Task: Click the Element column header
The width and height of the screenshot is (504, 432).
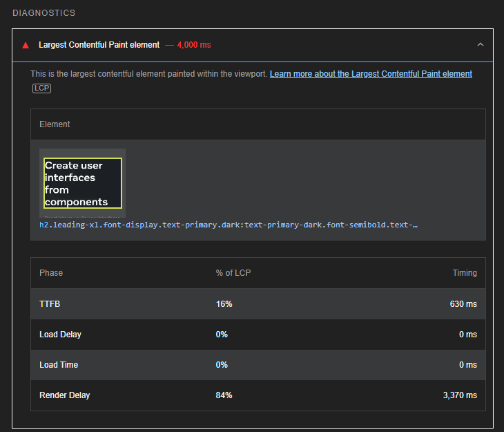Action: (x=55, y=124)
